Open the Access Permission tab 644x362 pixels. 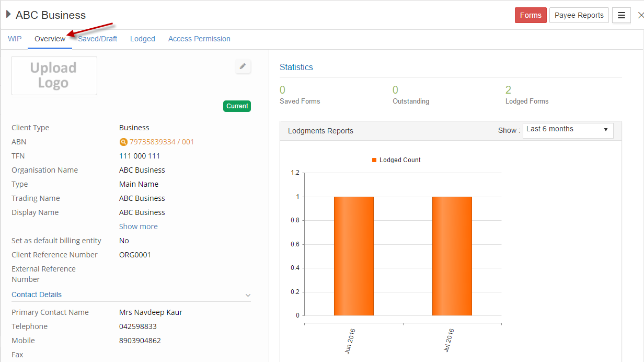[199, 39]
